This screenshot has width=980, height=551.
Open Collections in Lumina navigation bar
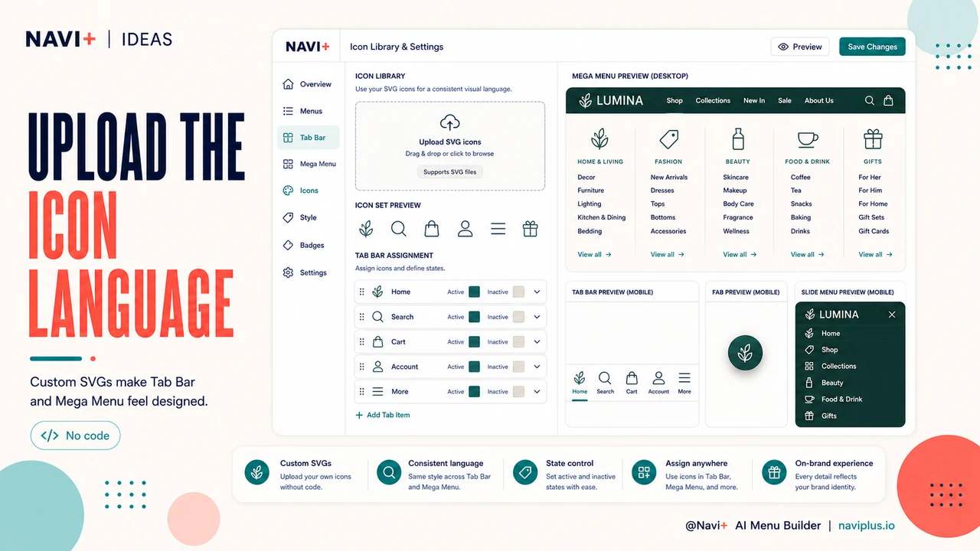click(x=713, y=100)
